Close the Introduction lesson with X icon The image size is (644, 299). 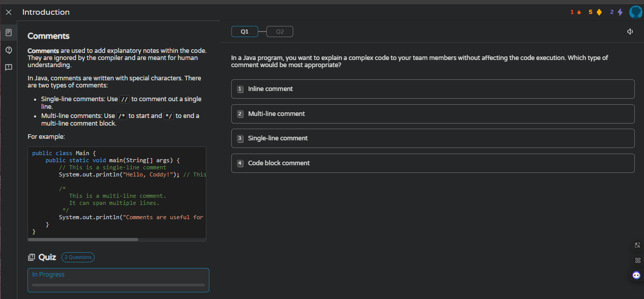tap(8, 12)
